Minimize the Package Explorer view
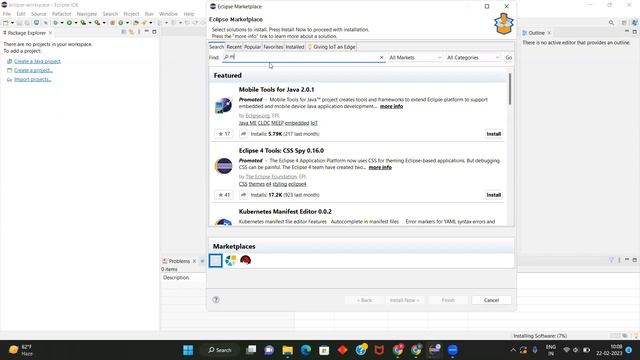This screenshot has width=640, height=360. [147, 32]
